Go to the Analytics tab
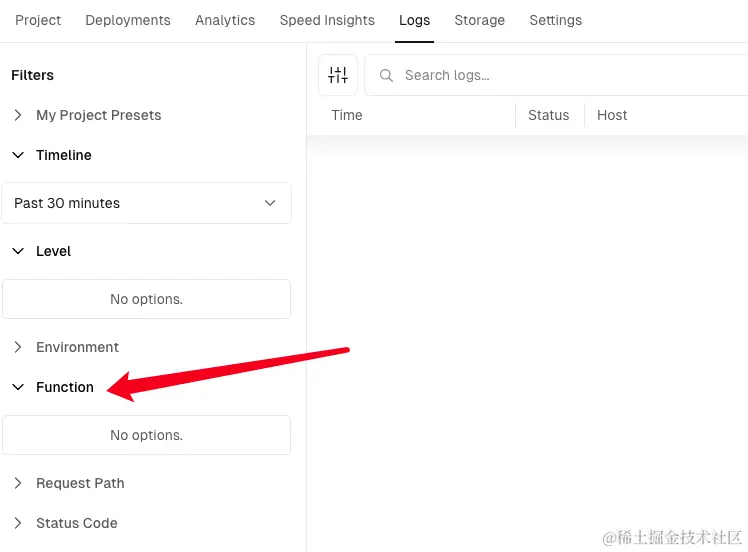Image resolution: width=748 pixels, height=552 pixels. point(225,20)
